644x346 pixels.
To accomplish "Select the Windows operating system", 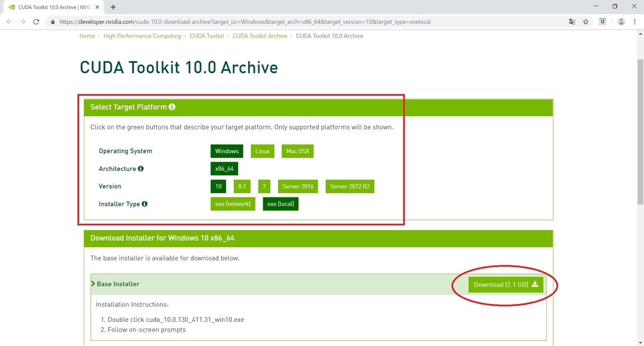I will point(227,151).
